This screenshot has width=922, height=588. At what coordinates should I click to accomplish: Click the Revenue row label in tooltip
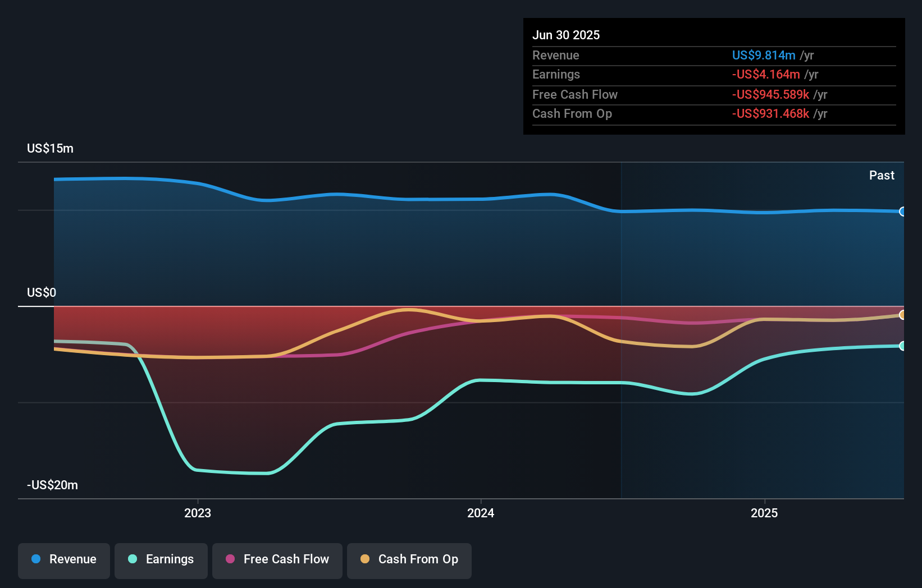(x=556, y=55)
